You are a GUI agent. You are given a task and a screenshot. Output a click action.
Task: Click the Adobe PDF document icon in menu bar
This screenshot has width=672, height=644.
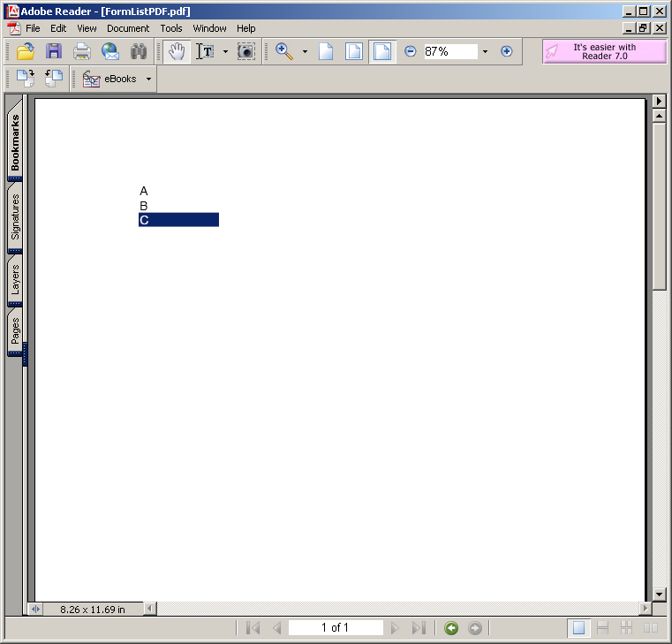tap(14, 28)
